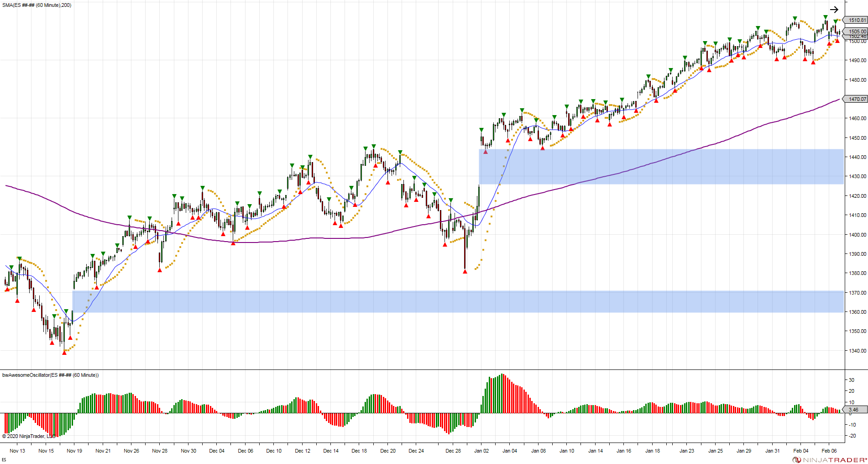Click the Jan 10 date label
Image resolution: width=868 pixels, height=464 pixels.
tap(567, 451)
